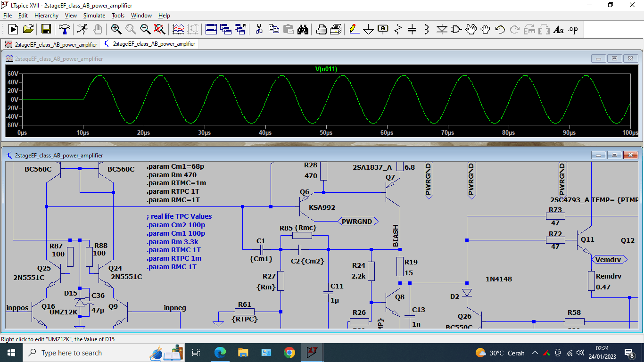This screenshot has height=362, width=644.
Task: Click the 50µs label on the time axis
Action: tap(326, 133)
